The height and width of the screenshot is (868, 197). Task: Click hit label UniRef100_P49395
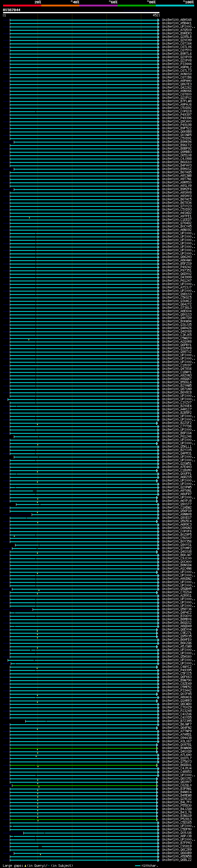click(177, 670)
